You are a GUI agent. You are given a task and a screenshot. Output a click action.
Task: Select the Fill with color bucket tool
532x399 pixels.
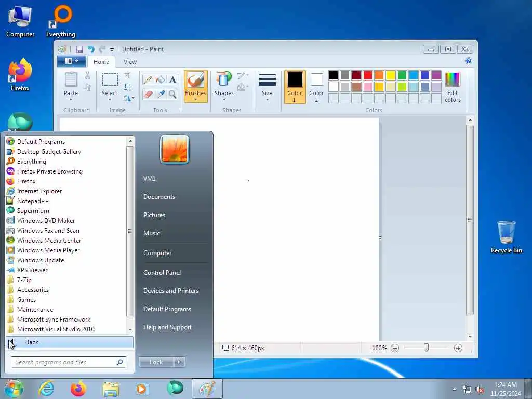(x=161, y=79)
